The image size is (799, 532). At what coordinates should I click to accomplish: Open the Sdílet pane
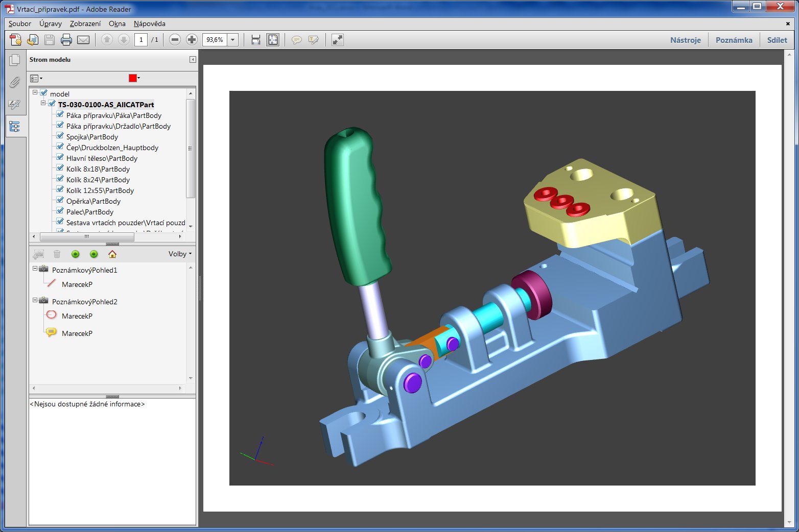click(x=777, y=40)
